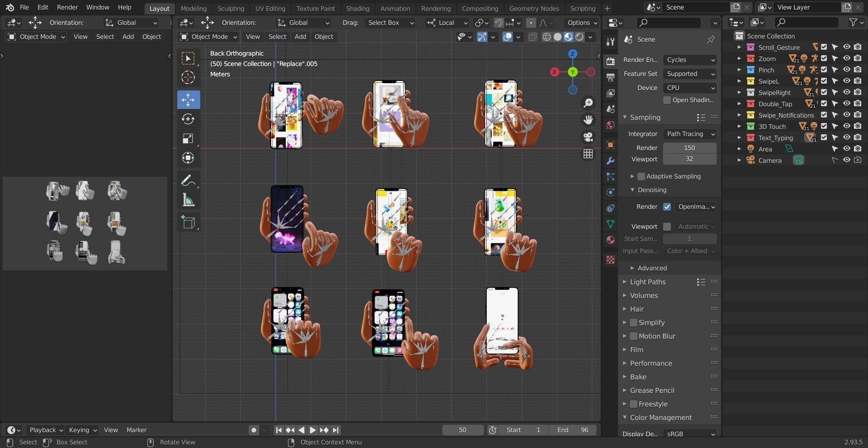
Task: Select the Transform tool
Action: pos(188,158)
